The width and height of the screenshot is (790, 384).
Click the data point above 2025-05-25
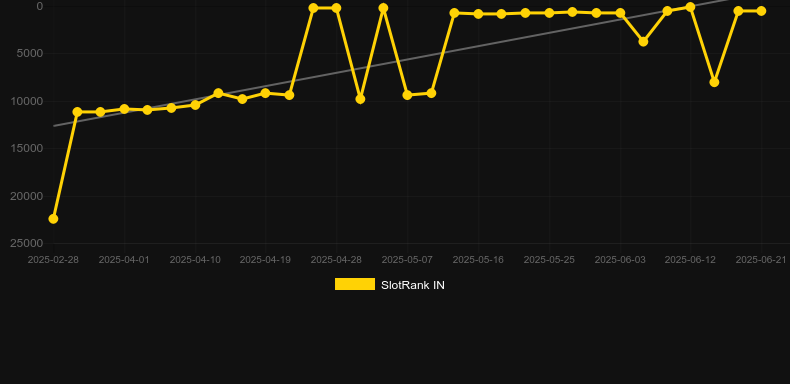pyautogui.click(x=549, y=13)
